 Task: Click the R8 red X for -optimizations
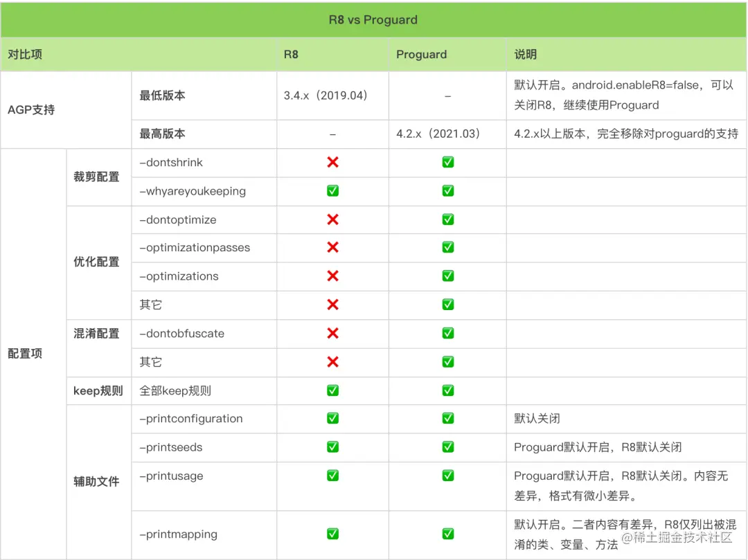pos(333,276)
